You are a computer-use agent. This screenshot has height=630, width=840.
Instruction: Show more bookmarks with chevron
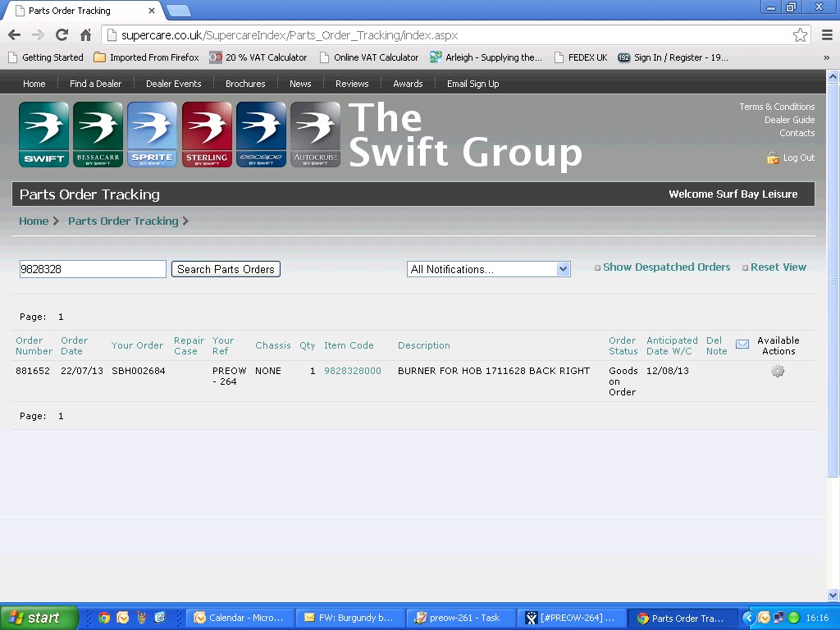827,58
